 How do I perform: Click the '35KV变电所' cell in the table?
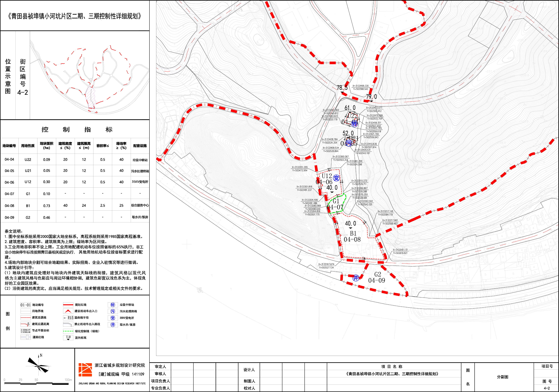140,182
